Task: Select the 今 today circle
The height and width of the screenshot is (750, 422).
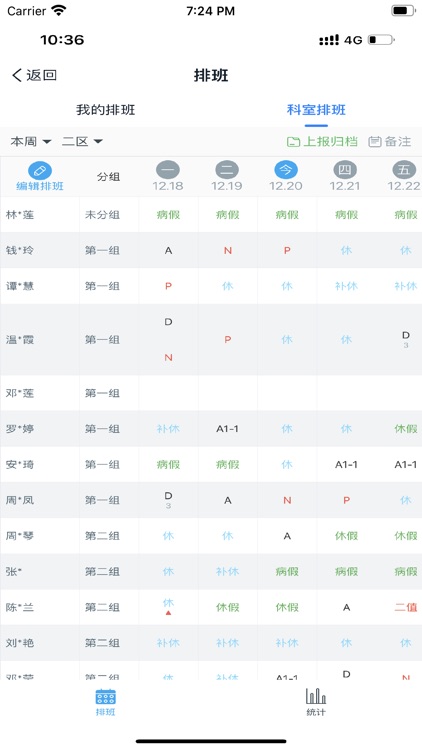Action: coord(286,170)
